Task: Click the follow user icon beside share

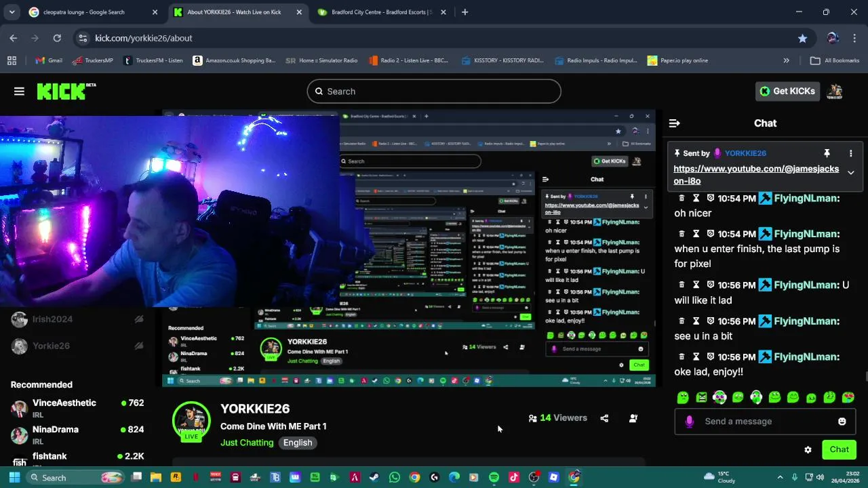Action: (633, 418)
